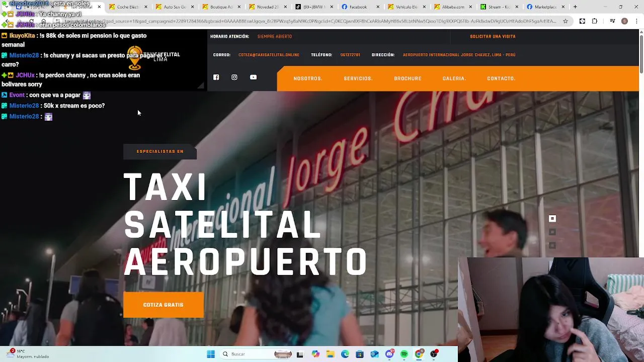Close the Alibaba.com tab
This screenshot has width=644, height=362.
pyautogui.click(x=470, y=7)
